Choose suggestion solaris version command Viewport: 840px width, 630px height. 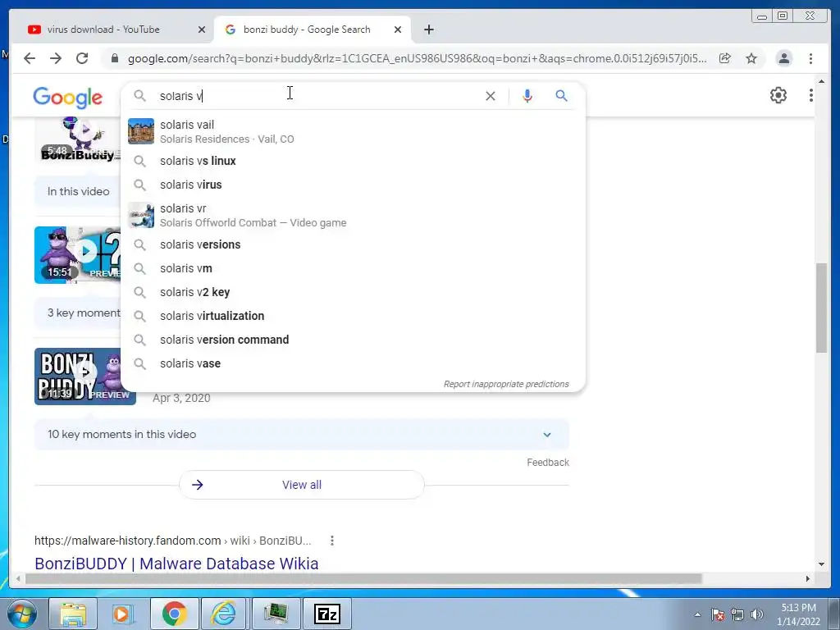(x=353, y=340)
